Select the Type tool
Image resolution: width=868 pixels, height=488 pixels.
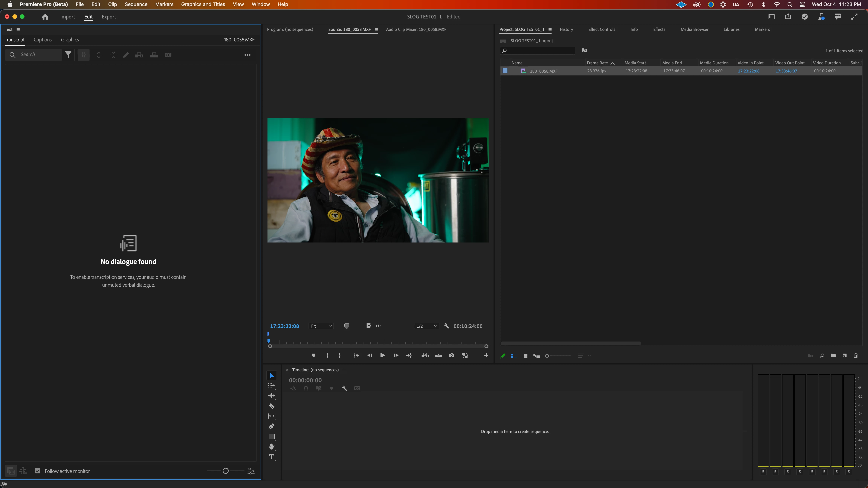coord(272,457)
